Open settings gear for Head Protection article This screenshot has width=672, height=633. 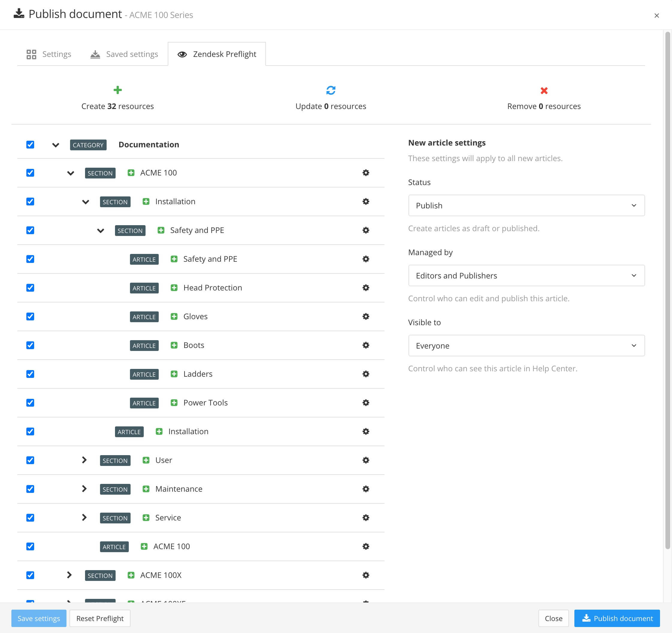[366, 287]
